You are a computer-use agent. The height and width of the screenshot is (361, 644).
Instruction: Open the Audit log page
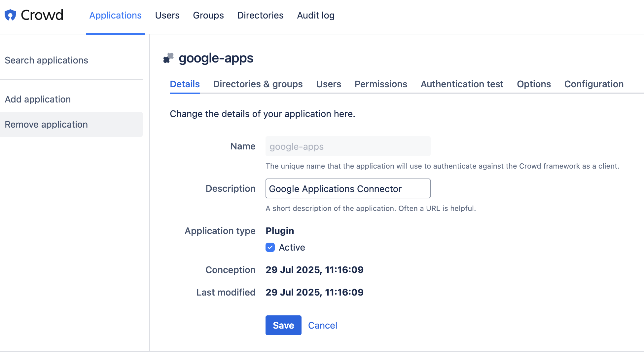[x=315, y=15]
